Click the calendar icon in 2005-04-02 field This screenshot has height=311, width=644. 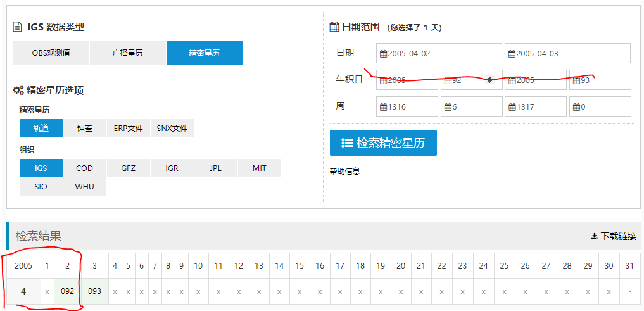pyautogui.click(x=384, y=54)
